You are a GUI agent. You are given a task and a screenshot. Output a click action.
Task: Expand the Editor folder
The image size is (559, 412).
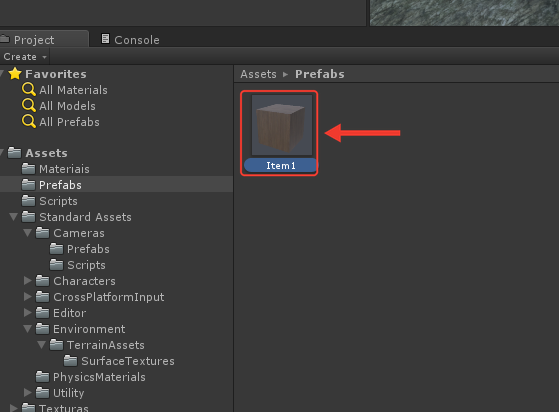[27, 313]
